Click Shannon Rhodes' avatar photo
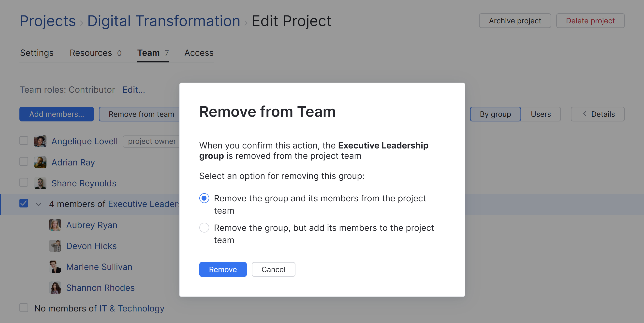The height and width of the screenshot is (323, 644). coord(55,288)
